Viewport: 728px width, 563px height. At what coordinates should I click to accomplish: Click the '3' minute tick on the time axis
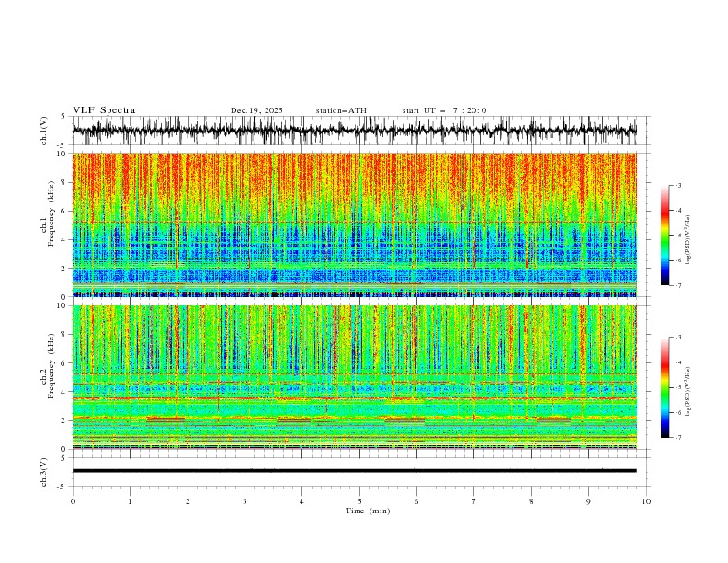coord(245,501)
